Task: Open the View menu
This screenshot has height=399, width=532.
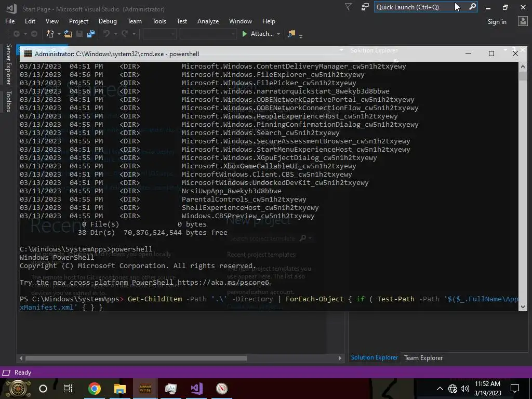Action: tap(52, 21)
